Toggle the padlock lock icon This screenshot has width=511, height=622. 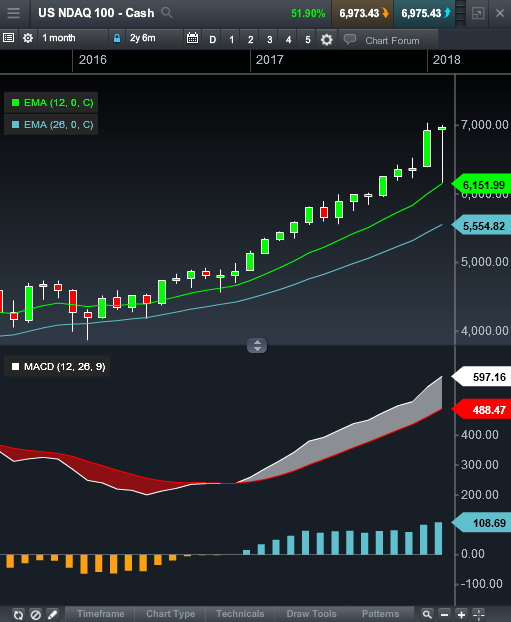pyautogui.click(x=117, y=38)
